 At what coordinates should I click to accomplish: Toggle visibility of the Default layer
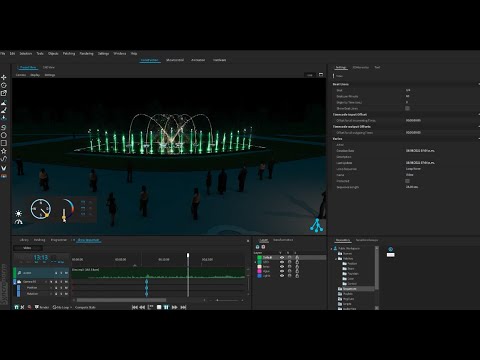(282, 257)
